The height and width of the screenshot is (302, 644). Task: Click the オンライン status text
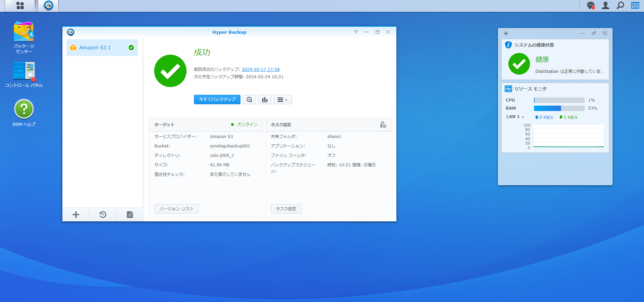coord(247,125)
